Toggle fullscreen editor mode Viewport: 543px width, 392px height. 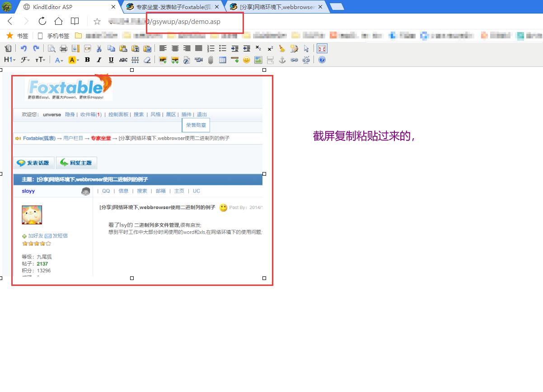[x=322, y=48]
